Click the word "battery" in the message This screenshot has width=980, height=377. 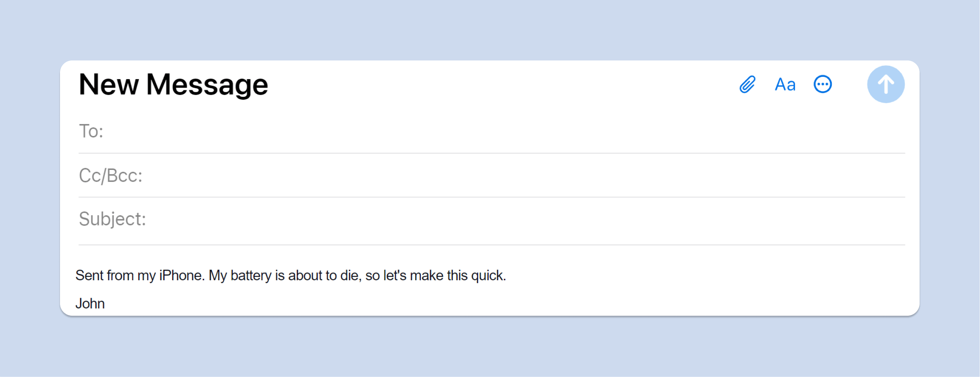tap(251, 276)
